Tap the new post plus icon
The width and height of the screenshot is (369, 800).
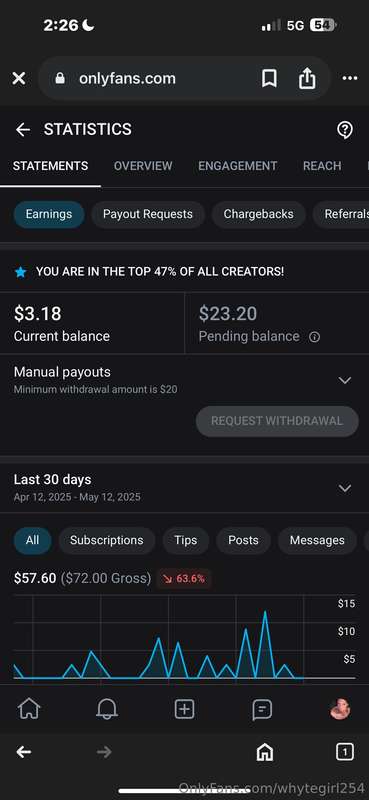[184, 709]
